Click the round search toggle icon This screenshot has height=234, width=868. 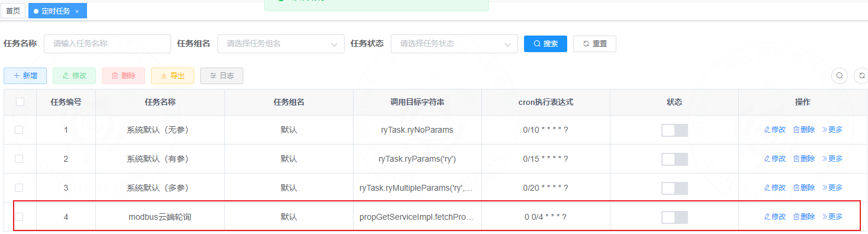click(x=840, y=76)
